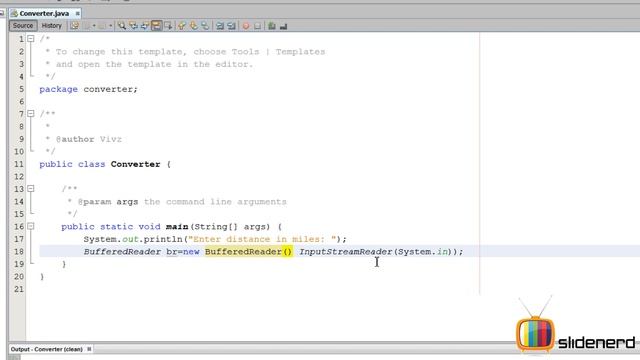Click 'main' method name on line 16
Screen dimensions: 640x360
tap(177, 227)
